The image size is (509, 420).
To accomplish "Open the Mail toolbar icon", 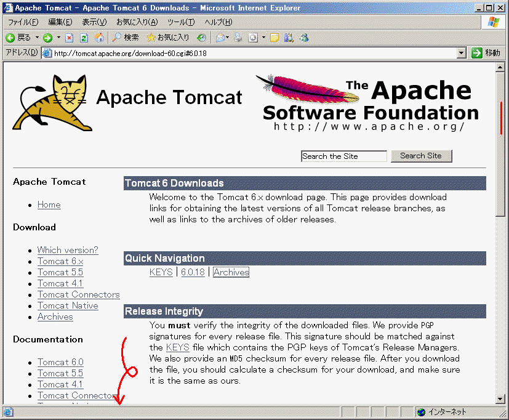I will click(x=220, y=38).
